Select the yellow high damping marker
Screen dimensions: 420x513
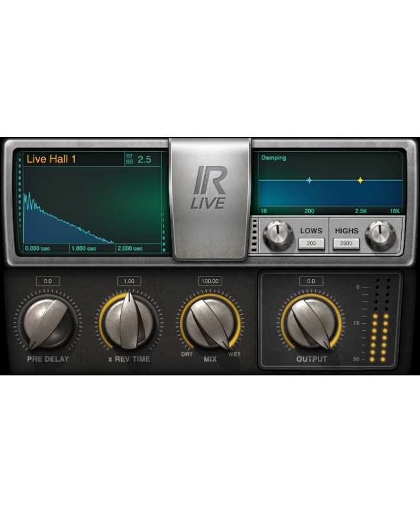pos(360,180)
